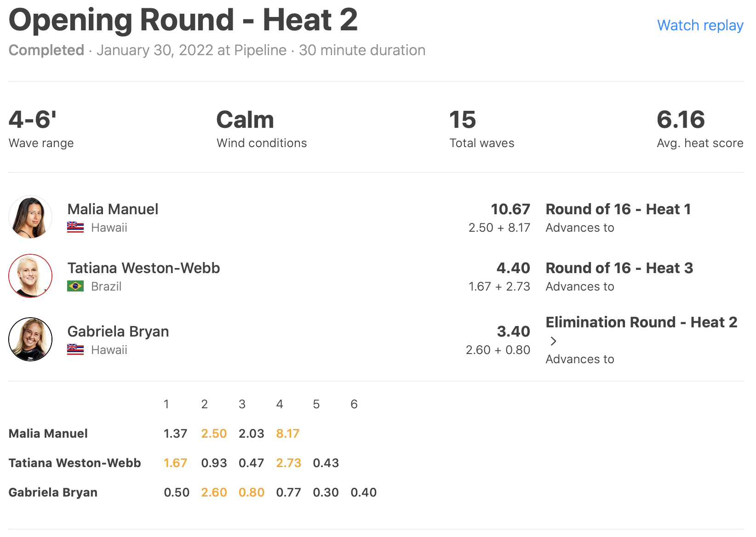756x537 pixels.
Task: Click Tatiana Weston-Webb's 2.73 wave score
Action: (x=288, y=463)
